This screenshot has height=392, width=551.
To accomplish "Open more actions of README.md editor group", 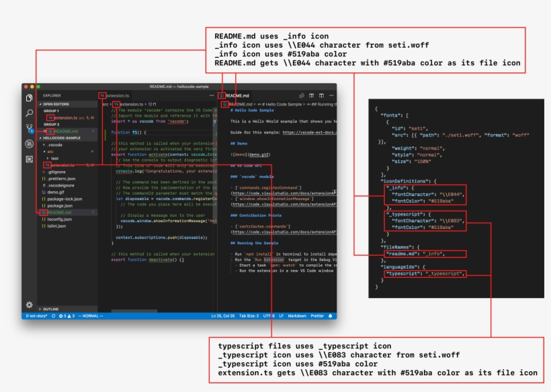I will 331,95.
